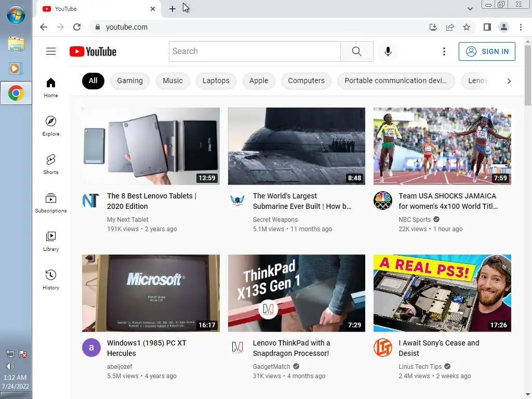This screenshot has width=532, height=399.
Task: Click the install app icon in address bar
Action: tap(433, 27)
